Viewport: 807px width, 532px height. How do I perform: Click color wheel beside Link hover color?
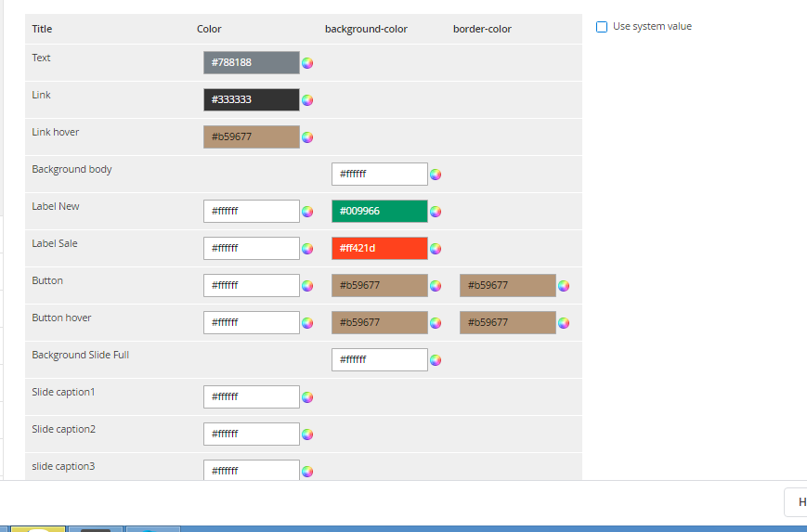click(307, 137)
